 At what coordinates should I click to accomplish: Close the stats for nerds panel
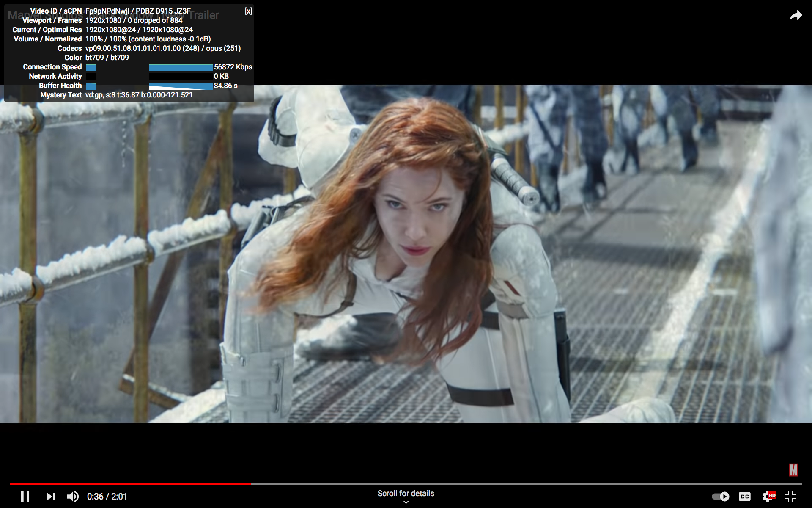(248, 11)
